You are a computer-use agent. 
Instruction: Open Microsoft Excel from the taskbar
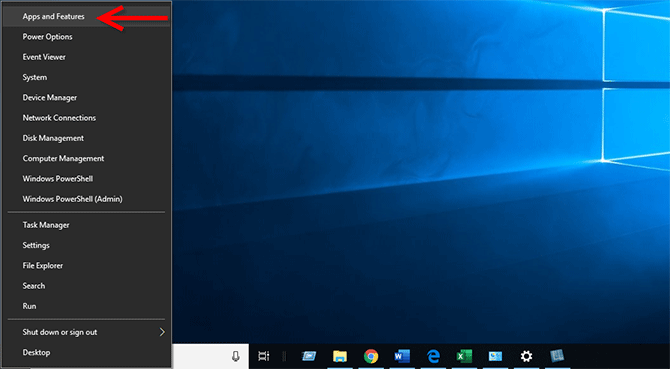point(464,356)
